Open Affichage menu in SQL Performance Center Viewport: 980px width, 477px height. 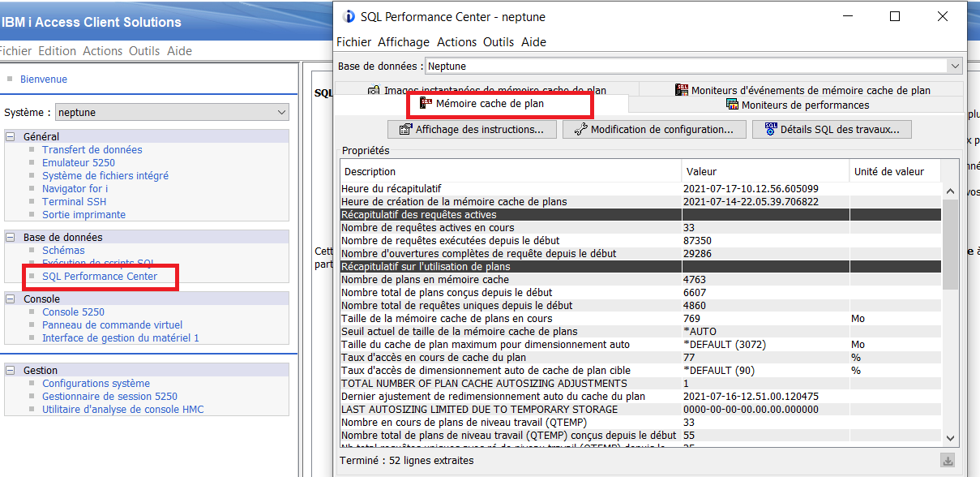click(404, 41)
